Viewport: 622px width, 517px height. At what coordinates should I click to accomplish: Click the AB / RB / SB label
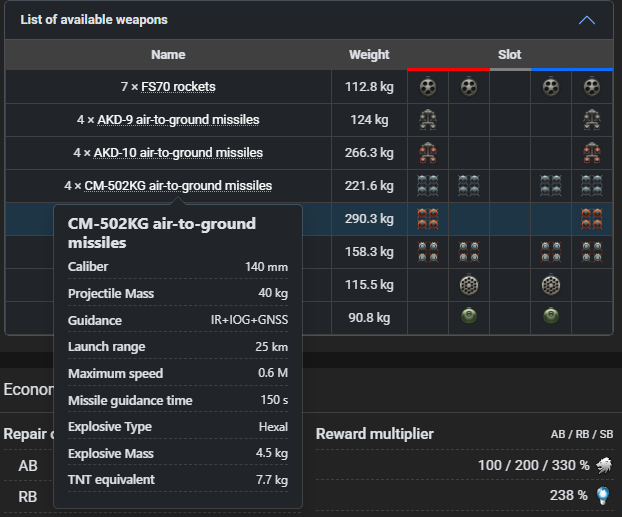click(582, 434)
